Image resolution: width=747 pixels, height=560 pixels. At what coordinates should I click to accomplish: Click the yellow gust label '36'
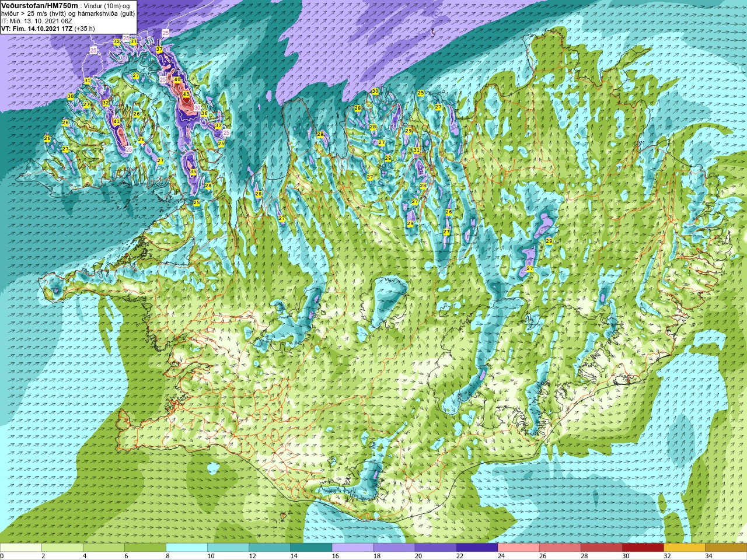[204, 113]
